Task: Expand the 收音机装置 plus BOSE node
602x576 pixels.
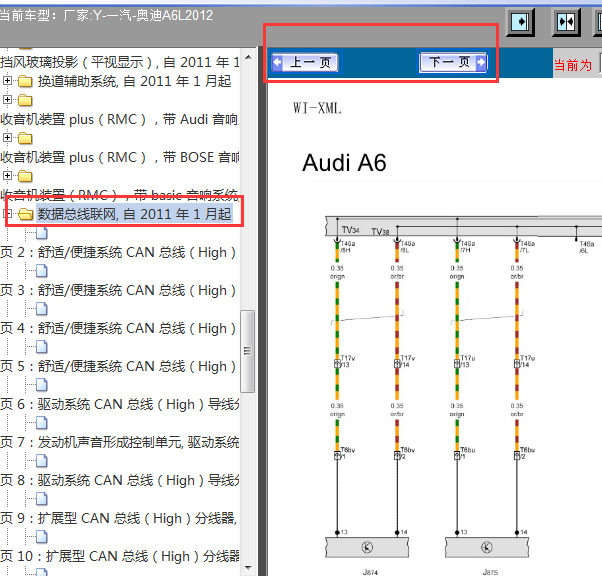Action: 7,137
